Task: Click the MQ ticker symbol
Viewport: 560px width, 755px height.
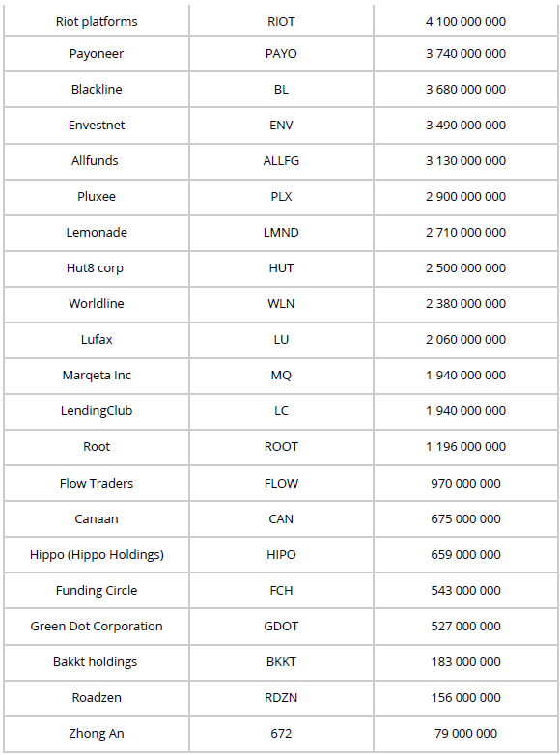Action: click(281, 376)
